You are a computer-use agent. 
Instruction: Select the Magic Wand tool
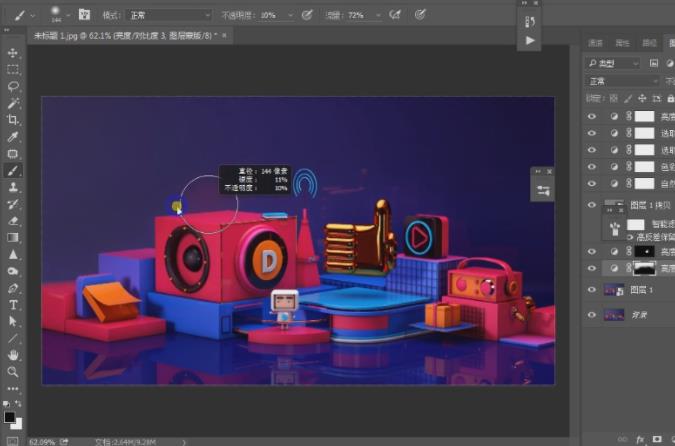coord(13,103)
